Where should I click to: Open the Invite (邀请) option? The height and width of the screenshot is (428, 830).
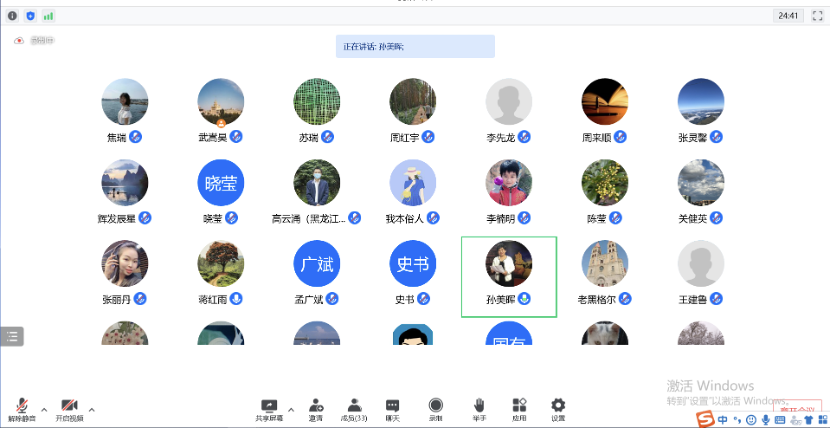[316, 405]
